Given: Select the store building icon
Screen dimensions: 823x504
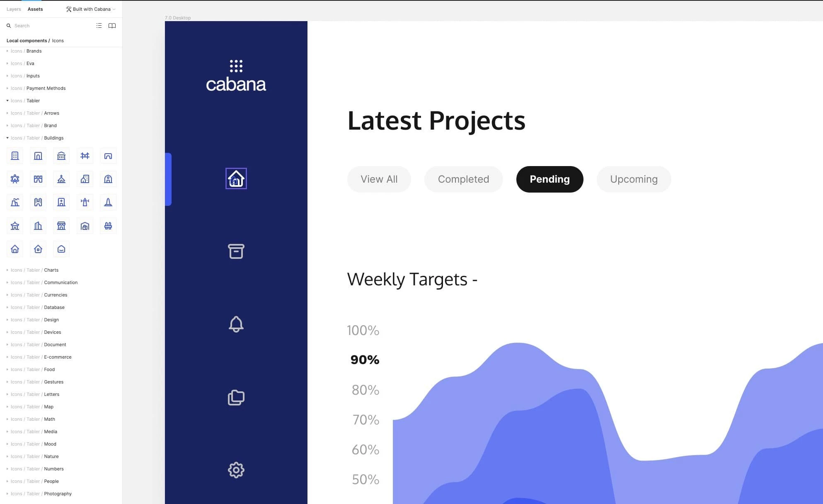Looking at the screenshot, I should [x=61, y=226].
